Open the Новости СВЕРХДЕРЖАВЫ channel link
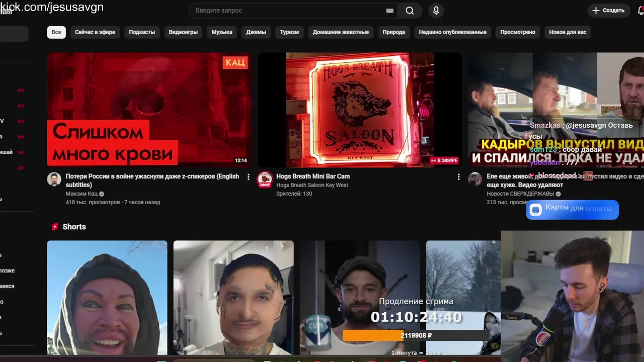 (520, 194)
